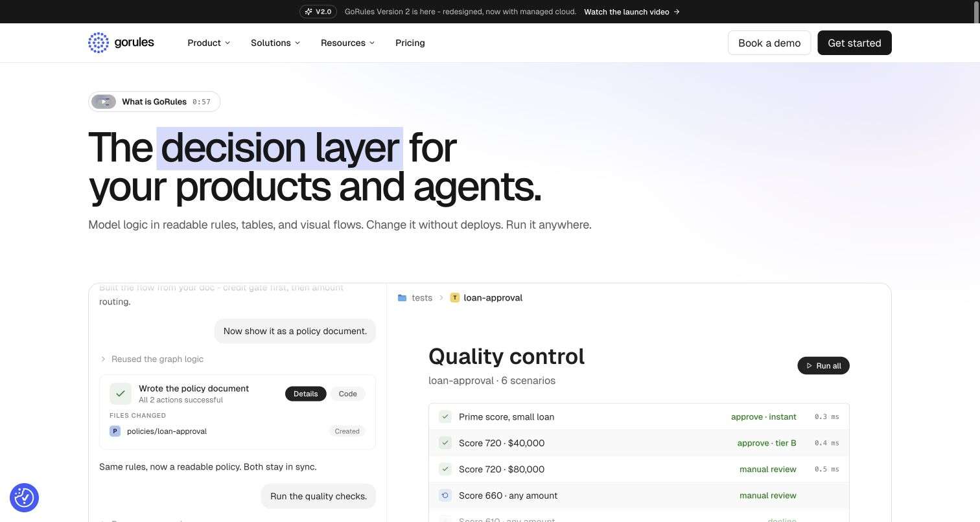The height and width of the screenshot is (522, 980).
Task: Open the Watch the launch video link
Action: (x=632, y=12)
